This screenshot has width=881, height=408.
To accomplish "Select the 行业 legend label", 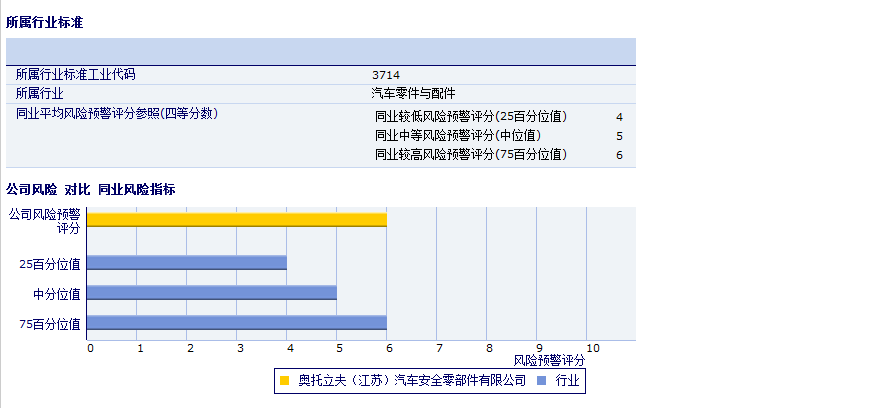I will pos(567,381).
